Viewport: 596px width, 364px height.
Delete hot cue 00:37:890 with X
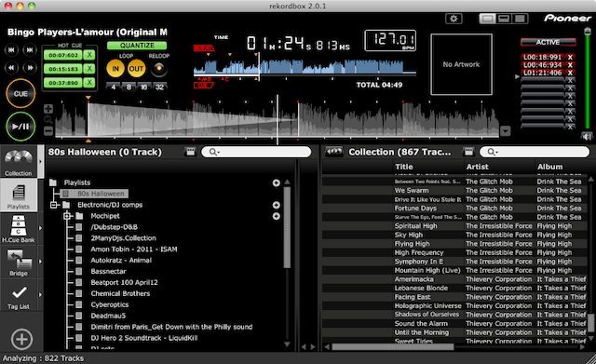coord(89,83)
